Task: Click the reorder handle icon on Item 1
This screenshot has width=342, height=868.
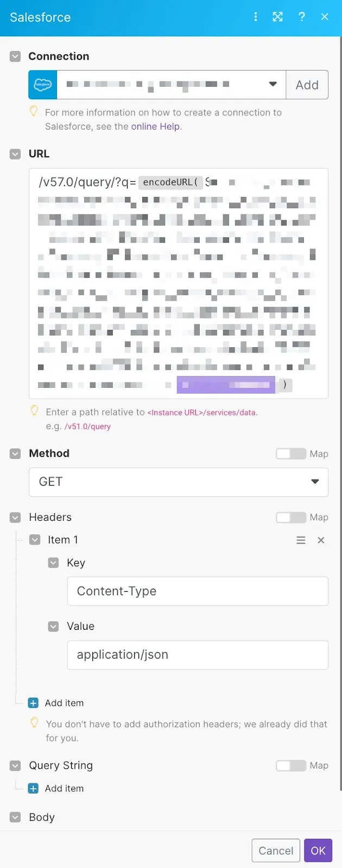Action: tap(301, 540)
